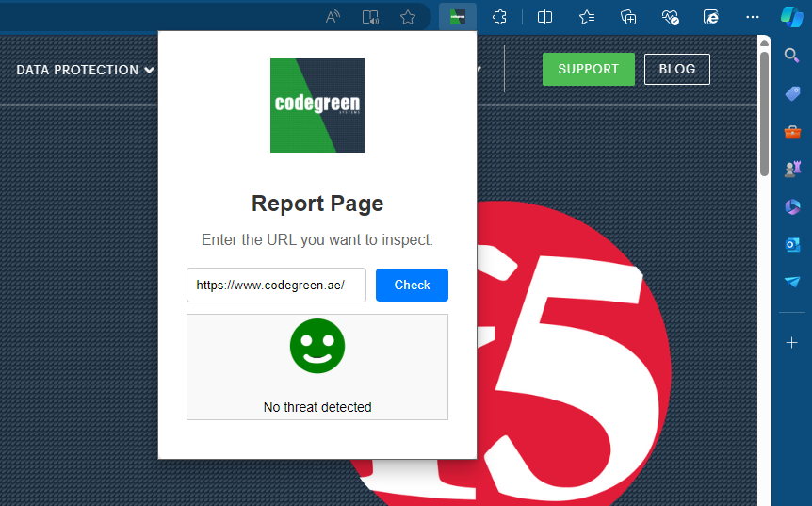Click the sidebar plus customize icon
The width and height of the screenshot is (812, 506).
point(792,342)
